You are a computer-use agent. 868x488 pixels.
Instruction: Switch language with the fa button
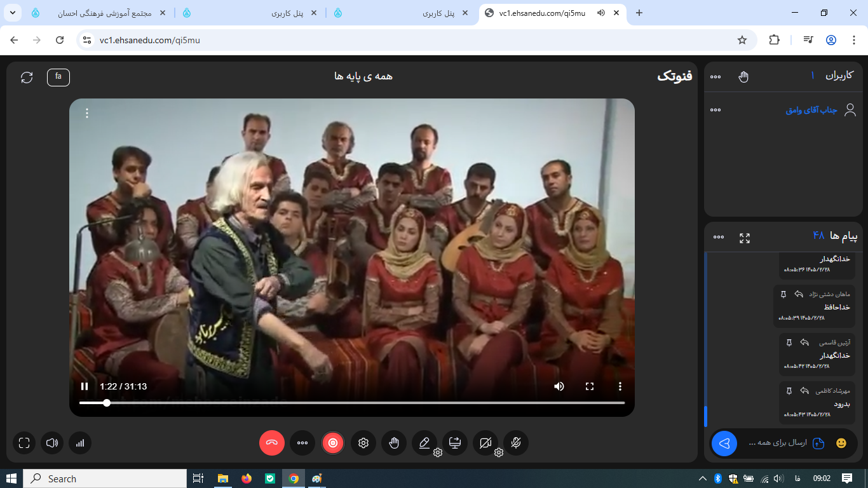point(58,77)
